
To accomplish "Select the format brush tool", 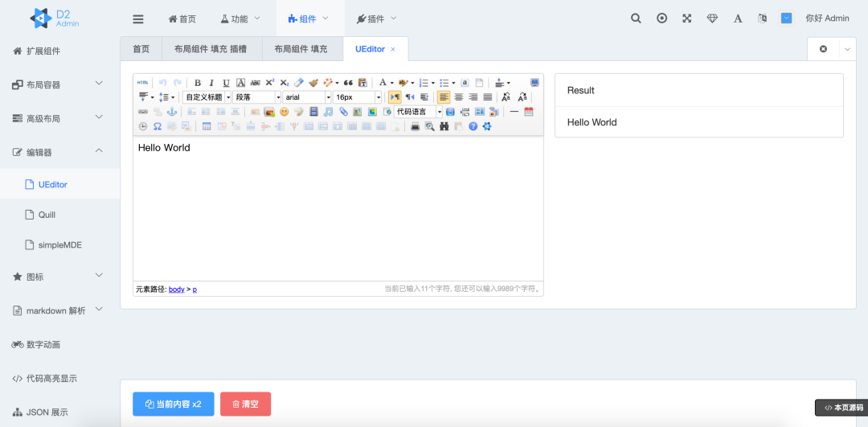I will [313, 83].
